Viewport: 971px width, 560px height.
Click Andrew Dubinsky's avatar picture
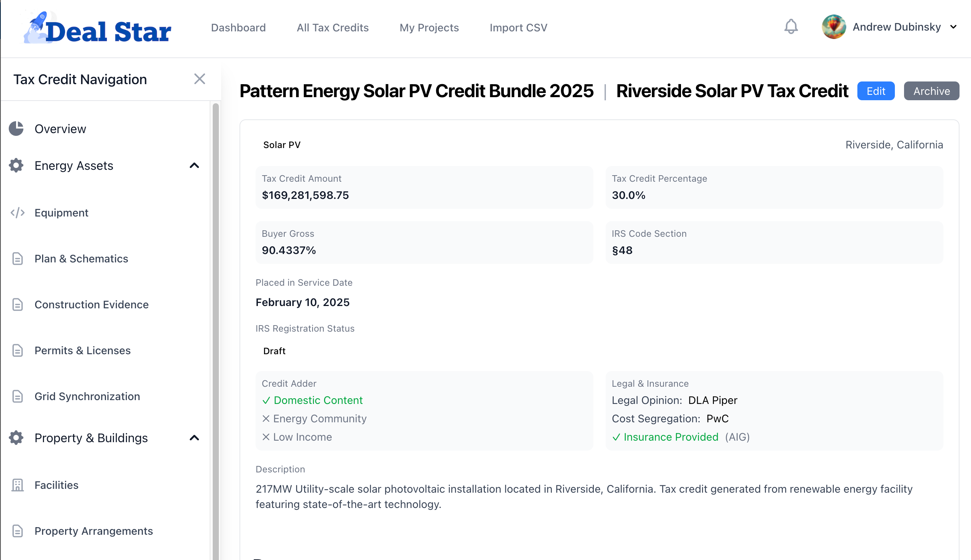(x=833, y=27)
